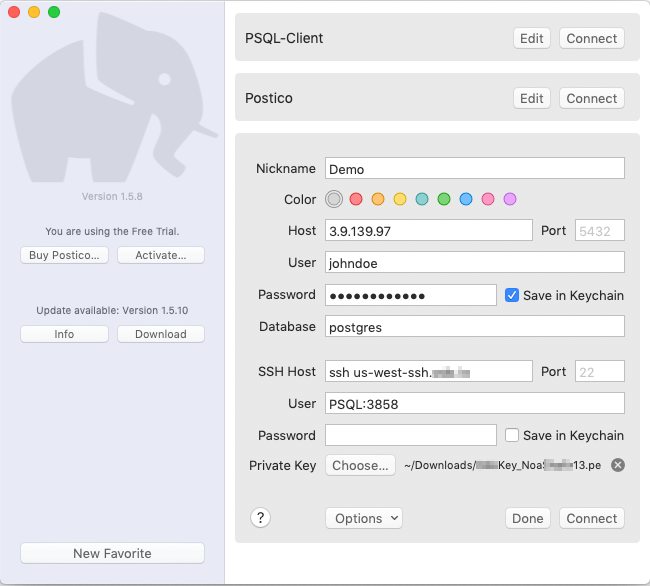Click the SSH User field PSQL:3858
Image resolution: width=650 pixels, height=586 pixels.
(475, 403)
